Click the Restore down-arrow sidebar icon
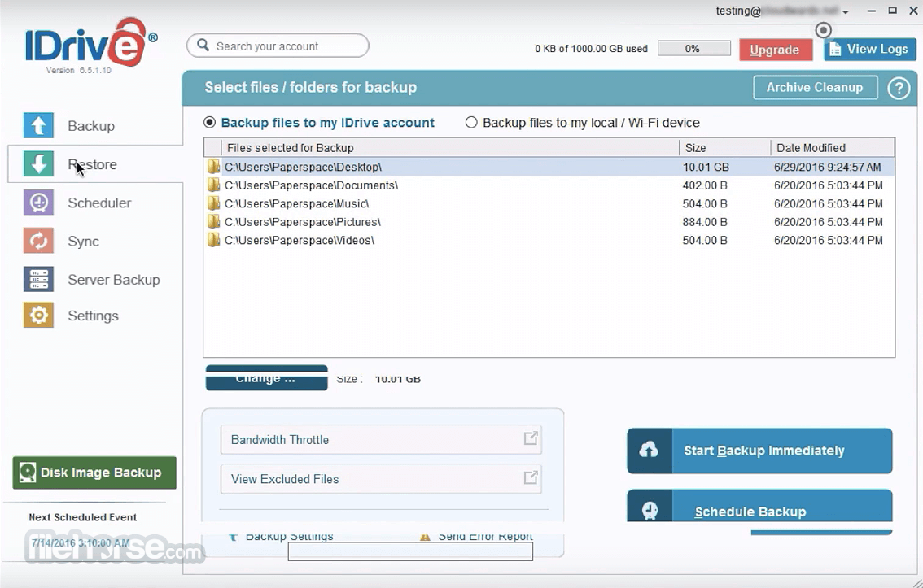923x588 pixels. (x=38, y=163)
